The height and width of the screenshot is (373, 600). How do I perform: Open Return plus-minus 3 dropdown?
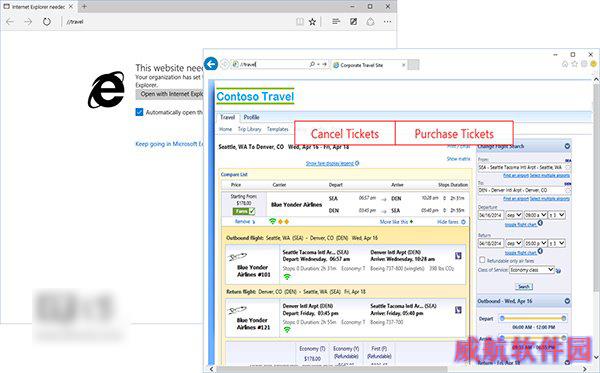point(557,243)
